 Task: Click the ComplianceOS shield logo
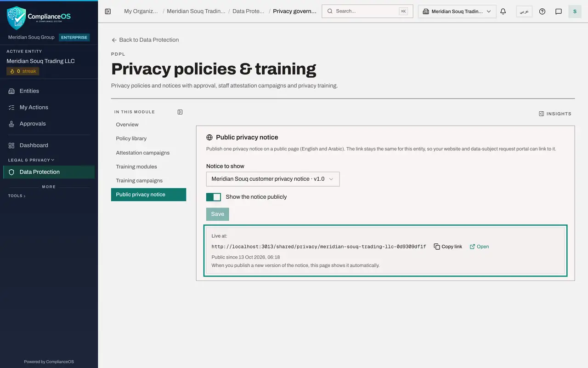pyautogui.click(x=17, y=17)
